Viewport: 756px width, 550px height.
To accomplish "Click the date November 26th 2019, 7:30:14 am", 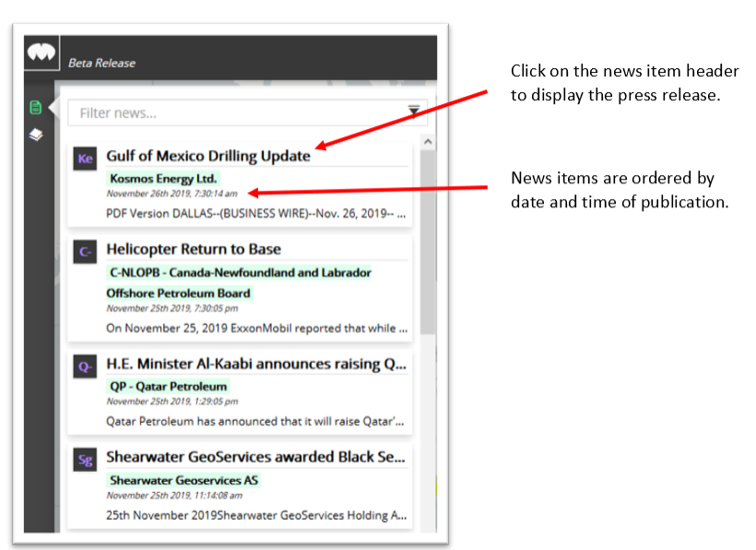I will tap(172, 193).
